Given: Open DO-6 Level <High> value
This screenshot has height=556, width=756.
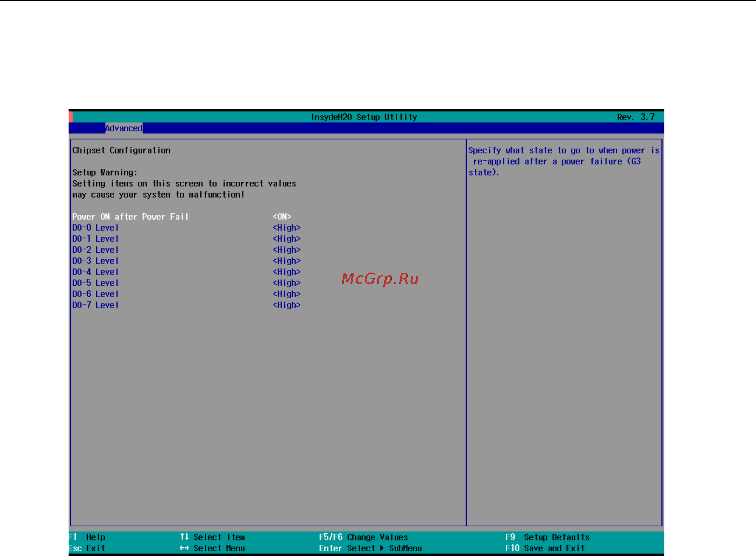Looking at the screenshot, I should [287, 294].
